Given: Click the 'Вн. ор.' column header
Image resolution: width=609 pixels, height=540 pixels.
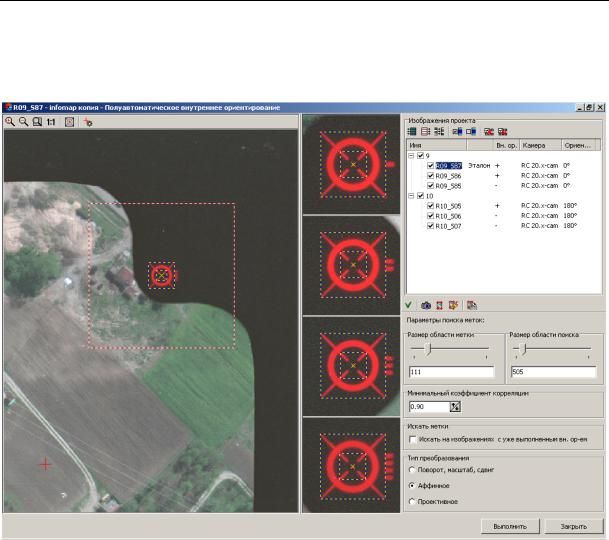Looking at the screenshot, I should click(x=506, y=145).
